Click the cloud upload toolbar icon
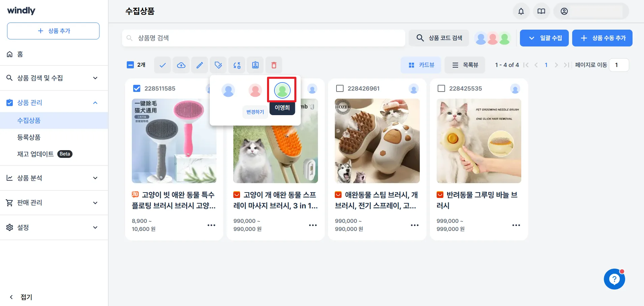 (181, 65)
